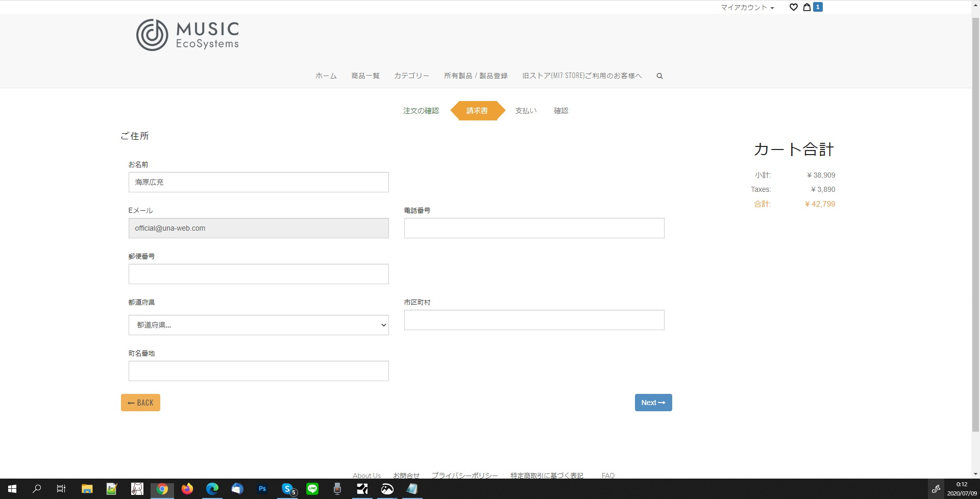Click the 町名番地 street address field
This screenshot has height=499, width=980.
tap(258, 371)
